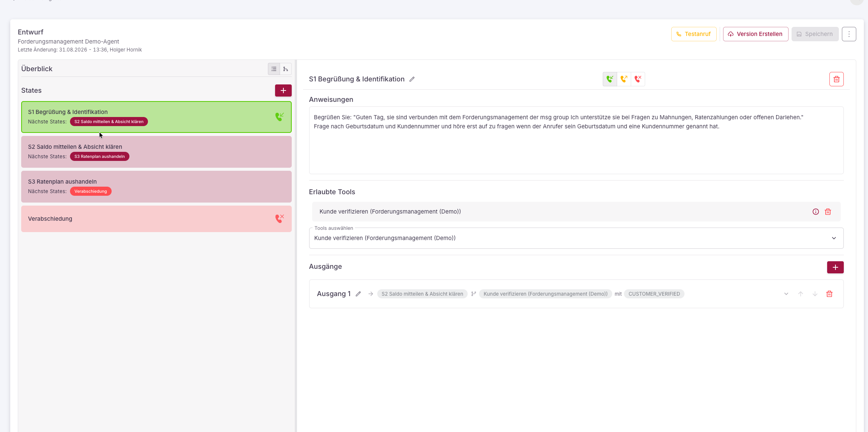Mark state as call end type

pos(638,79)
